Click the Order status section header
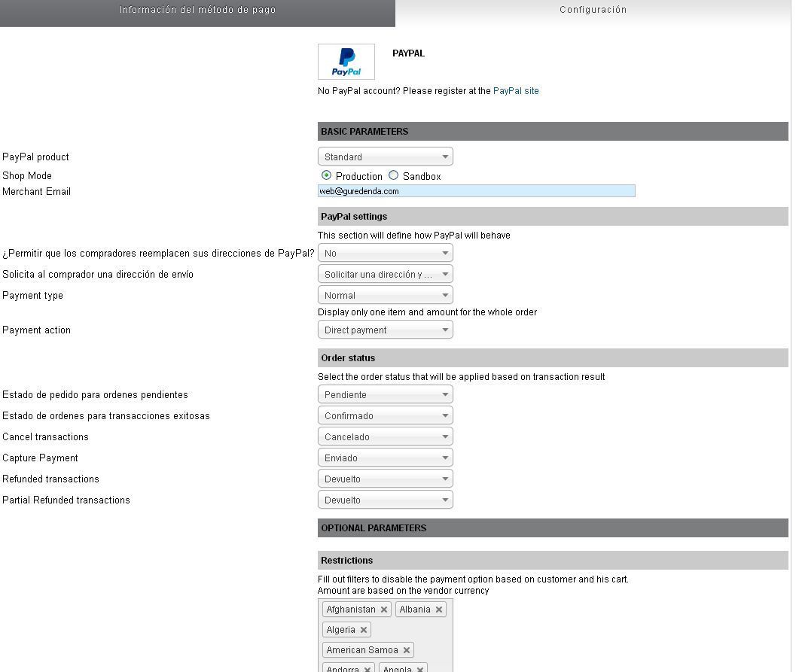This screenshot has height=672, width=799. pos(553,358)
